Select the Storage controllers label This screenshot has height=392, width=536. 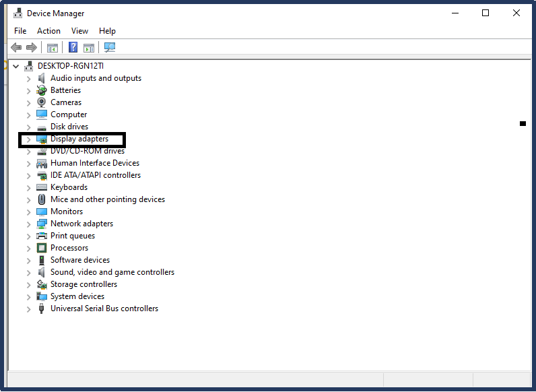click(x=83, y=285)
